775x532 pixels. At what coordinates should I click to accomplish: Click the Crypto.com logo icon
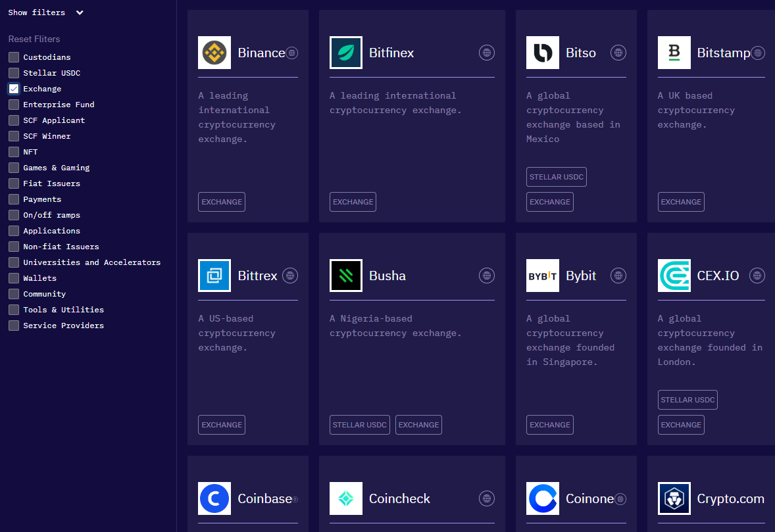pos(674,498)
